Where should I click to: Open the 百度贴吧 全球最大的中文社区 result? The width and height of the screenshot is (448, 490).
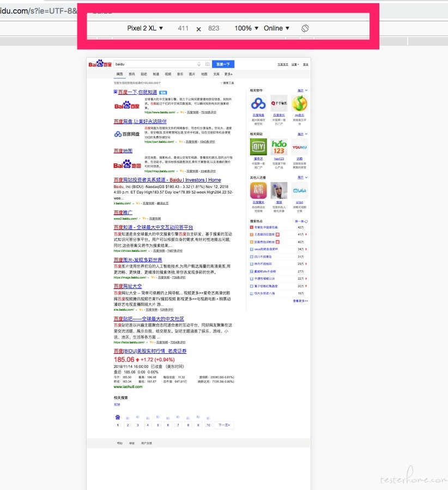149,319
